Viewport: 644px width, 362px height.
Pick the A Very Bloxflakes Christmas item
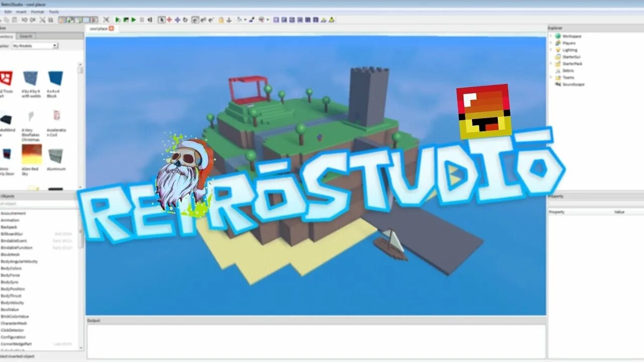[x=31, y=116]
